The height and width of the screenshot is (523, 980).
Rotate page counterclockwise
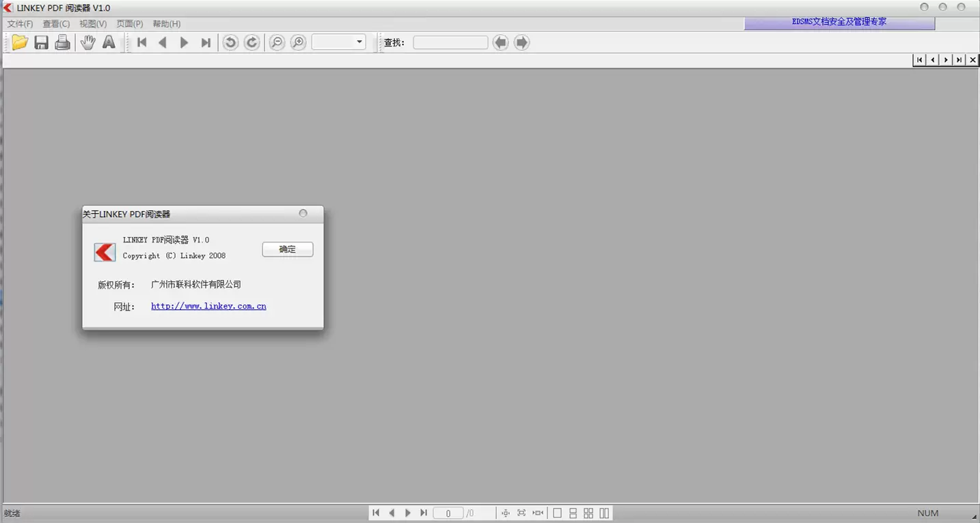(230, 42)
